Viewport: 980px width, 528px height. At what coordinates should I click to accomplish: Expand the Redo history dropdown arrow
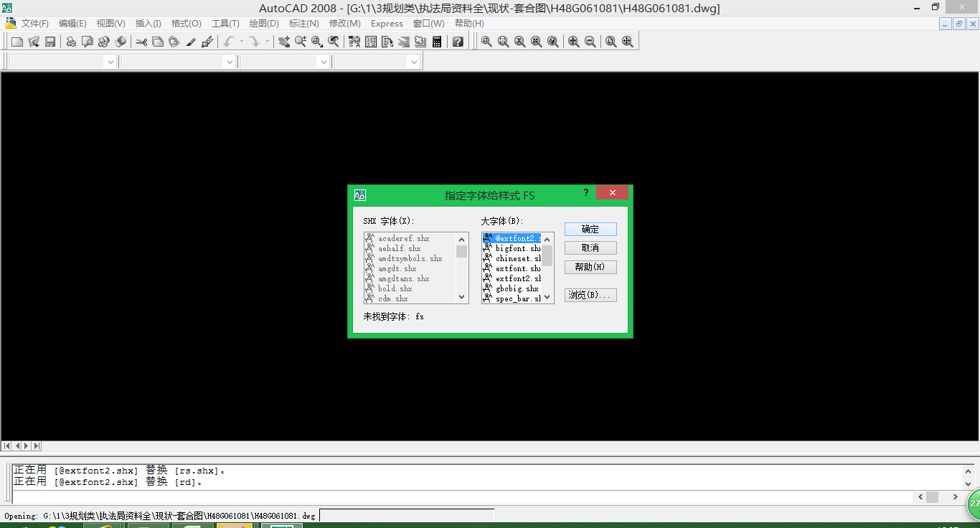coord(267,42)
